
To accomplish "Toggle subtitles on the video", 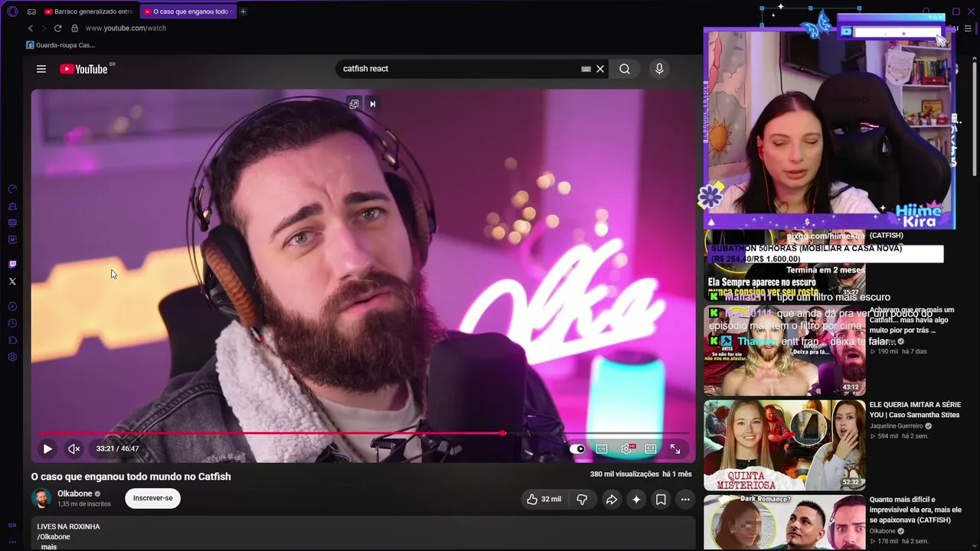I will (602, 449).
